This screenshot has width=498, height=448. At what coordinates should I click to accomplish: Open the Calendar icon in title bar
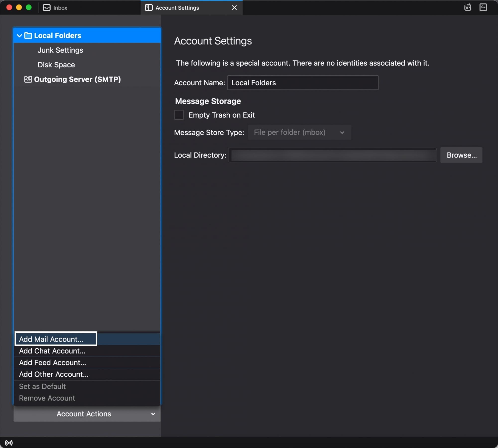[x=468, y=7]
